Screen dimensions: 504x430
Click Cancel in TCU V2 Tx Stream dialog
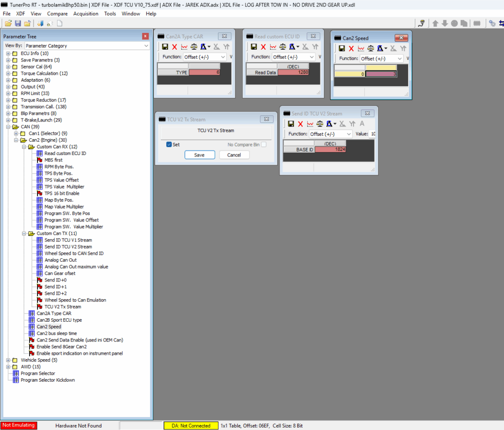[x=234, y=154]
